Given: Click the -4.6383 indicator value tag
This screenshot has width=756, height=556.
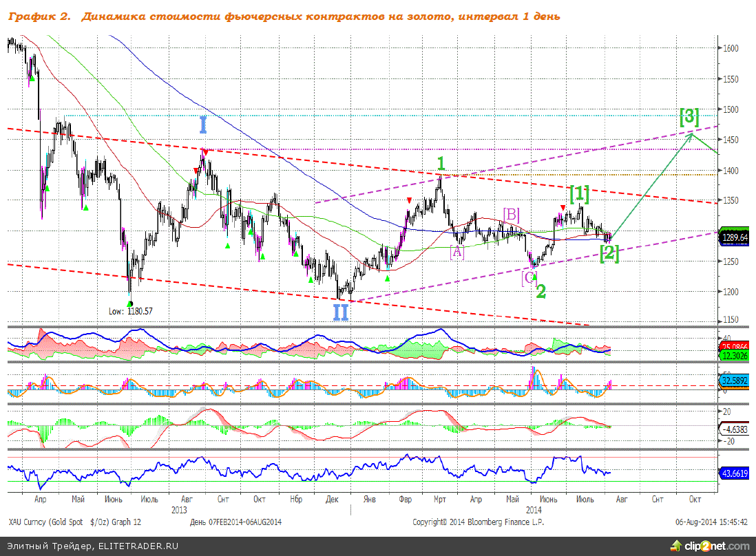Looking at the screenshot, I should 735,429.
